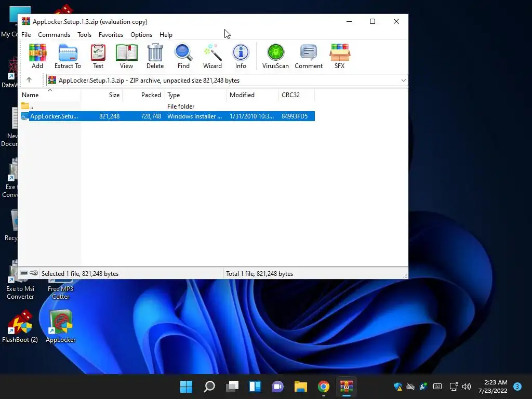
Task: Click the 1/31/2010 modified date cell
Action: 252,116
